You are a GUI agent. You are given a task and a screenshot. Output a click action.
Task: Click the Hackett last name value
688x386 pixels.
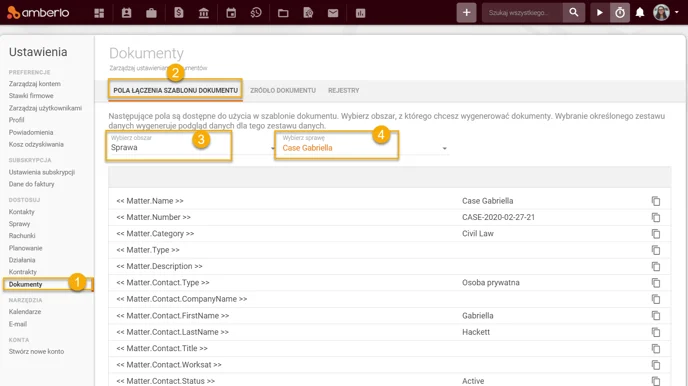(476, 332)
